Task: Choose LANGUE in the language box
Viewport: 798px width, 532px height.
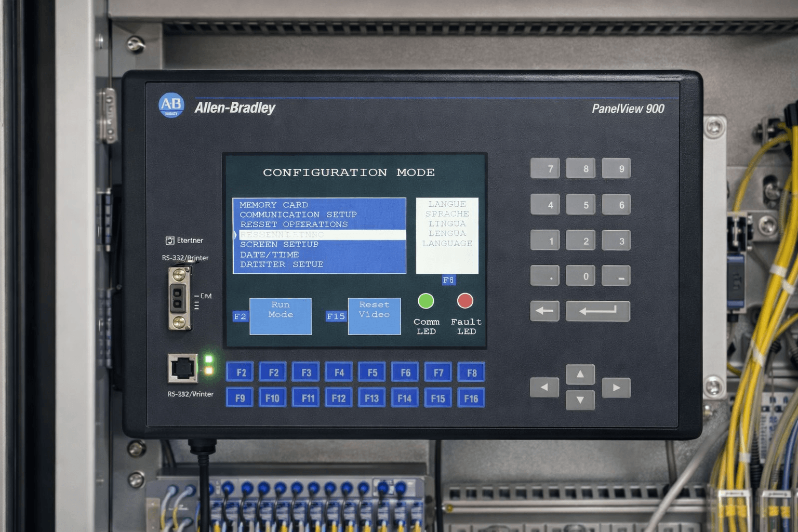Action: tap(447, 204)
